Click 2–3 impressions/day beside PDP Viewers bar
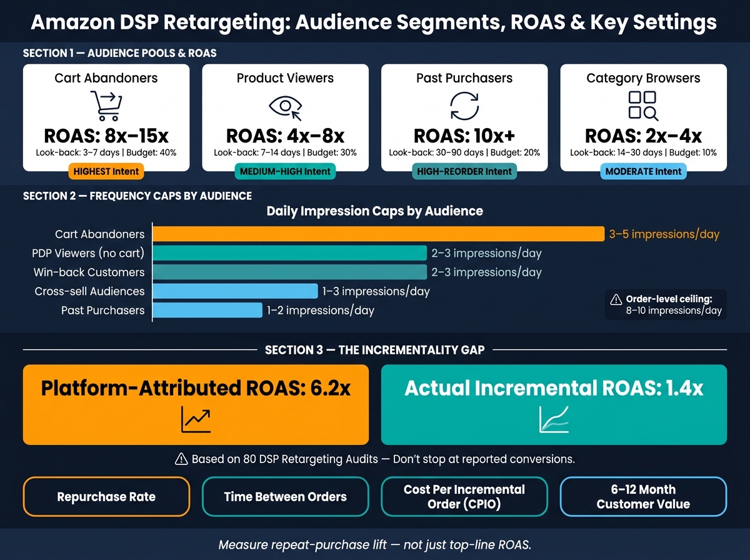This screenshot has height=560, width=750. (x=486, y=253)
